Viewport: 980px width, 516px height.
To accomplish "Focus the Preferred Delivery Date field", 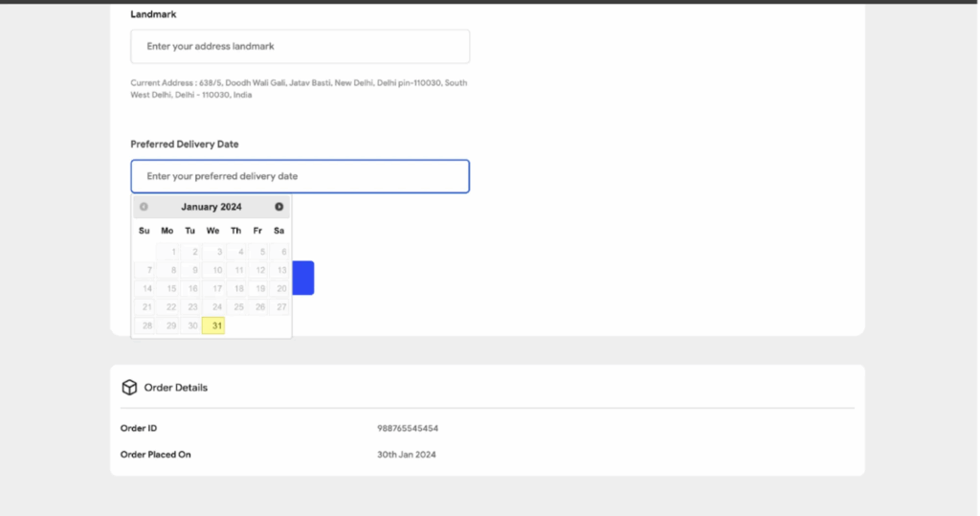I will pos(300,176).
